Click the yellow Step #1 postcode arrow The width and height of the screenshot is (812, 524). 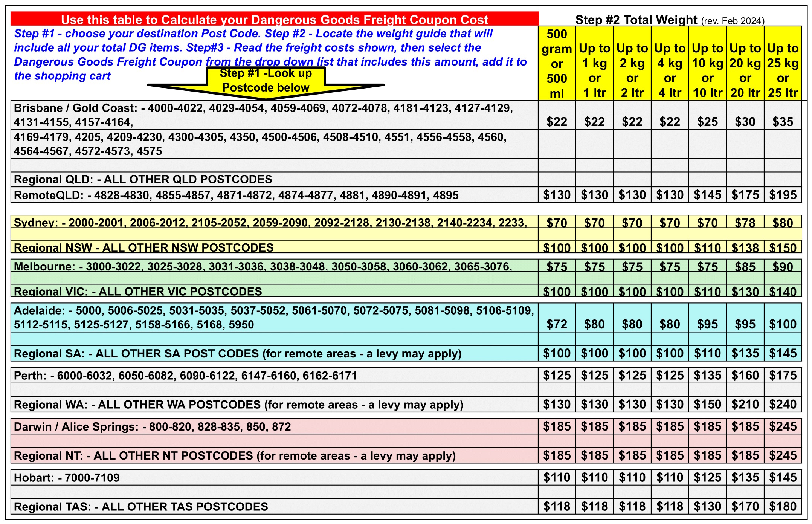click(x=266, y=81)
